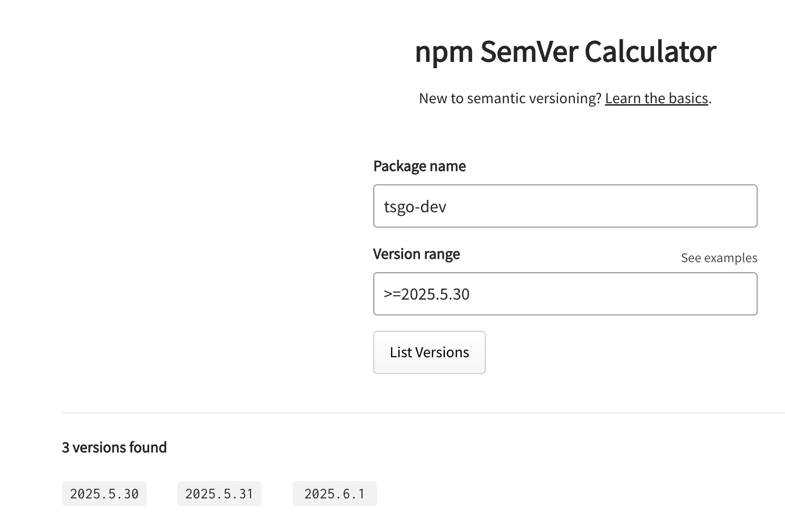Screen dimensions: 785x532
Task: Click the word npm in the page title
Action: 444,52
